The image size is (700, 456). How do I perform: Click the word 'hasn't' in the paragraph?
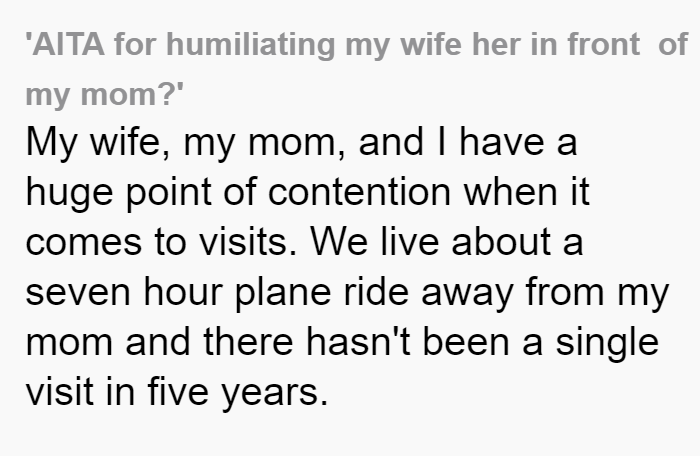click(x=358, y=342)
